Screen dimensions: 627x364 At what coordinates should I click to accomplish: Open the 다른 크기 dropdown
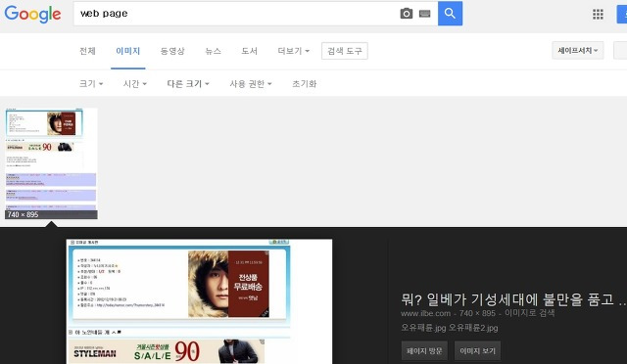point(188,84)
